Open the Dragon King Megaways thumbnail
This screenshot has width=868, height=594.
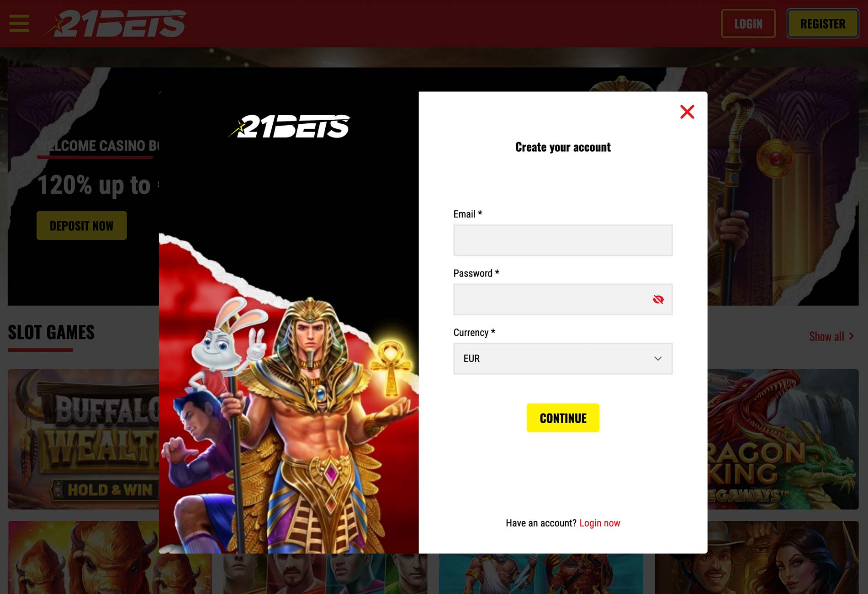783,439
